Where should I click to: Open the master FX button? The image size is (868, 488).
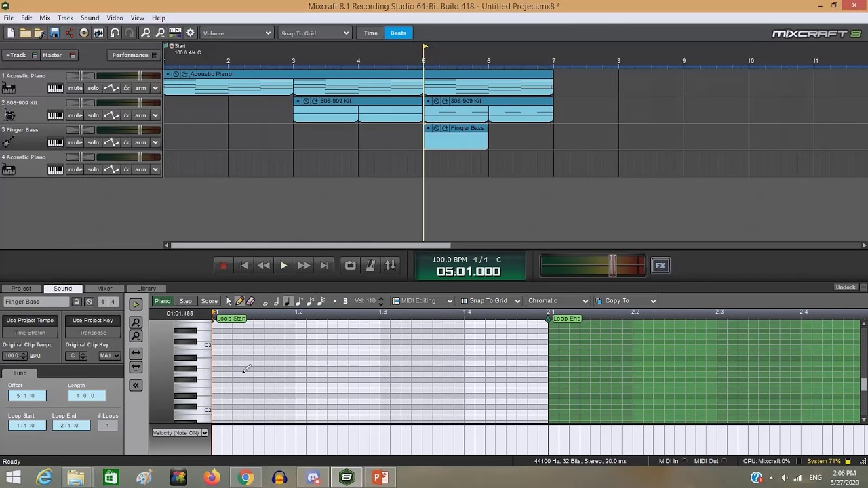click(x=660, y=266)
